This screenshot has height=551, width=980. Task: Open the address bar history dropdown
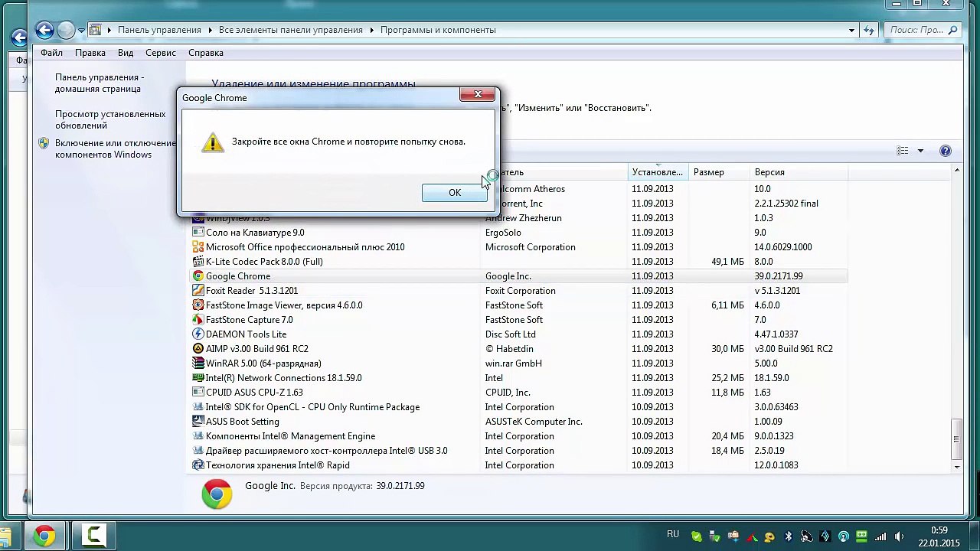(x=851, y=31)
